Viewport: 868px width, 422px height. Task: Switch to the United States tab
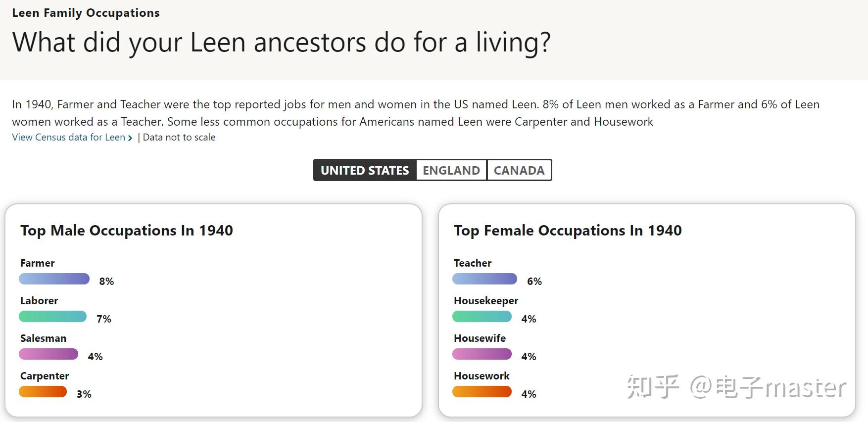click(365, 170)
